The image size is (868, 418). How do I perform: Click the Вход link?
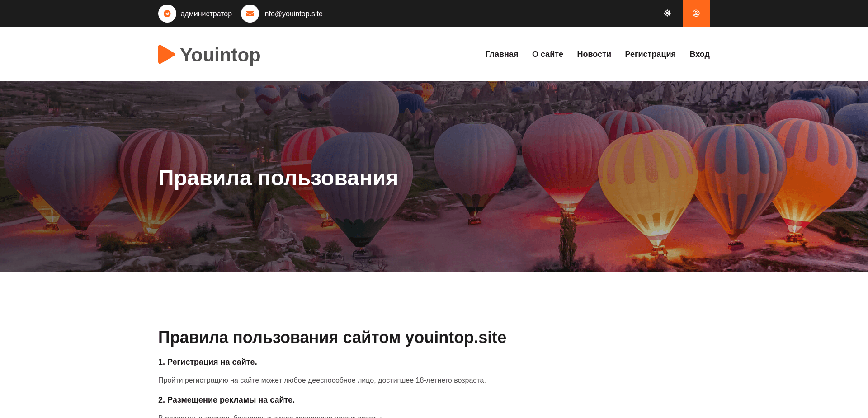[699, 54]
